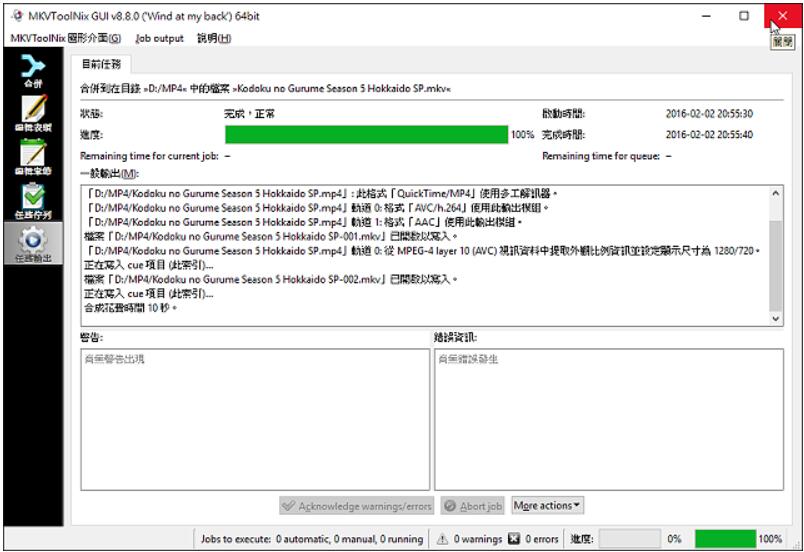Click the status value 完成，正常

coord(249,114)
